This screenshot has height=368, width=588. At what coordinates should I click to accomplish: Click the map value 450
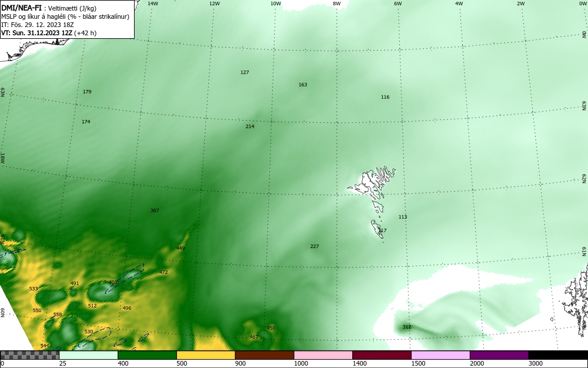pos(270,328)
